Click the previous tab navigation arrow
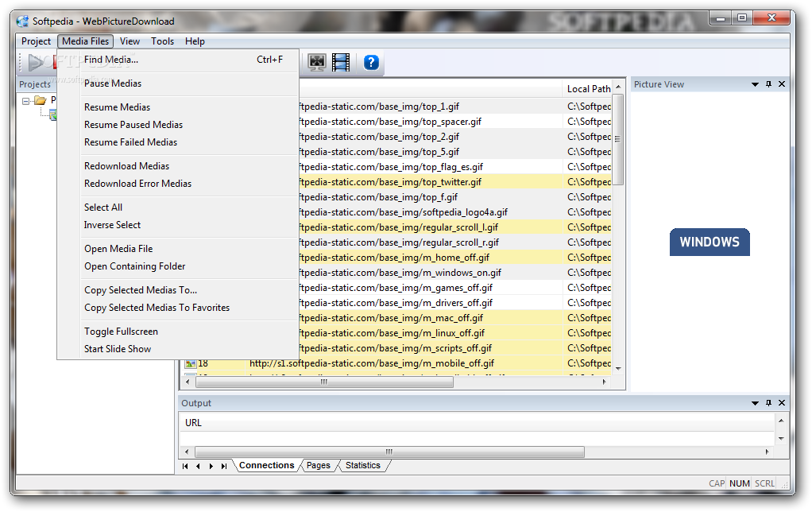 tap(198, 466)
